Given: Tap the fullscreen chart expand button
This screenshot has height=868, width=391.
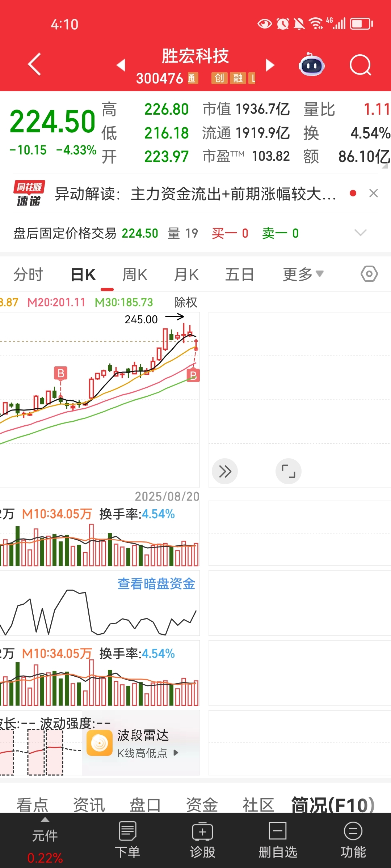Looking at the screenshot, I should (289, 471).
